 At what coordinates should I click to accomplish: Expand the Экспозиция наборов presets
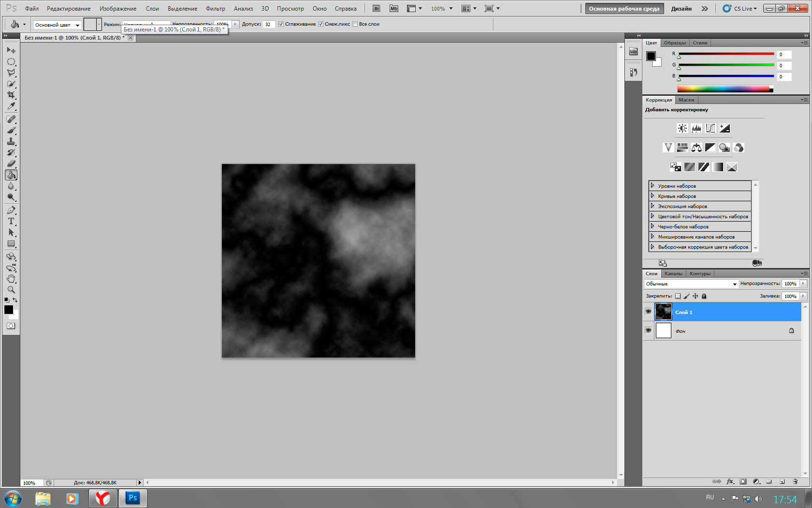pos(652,206)
